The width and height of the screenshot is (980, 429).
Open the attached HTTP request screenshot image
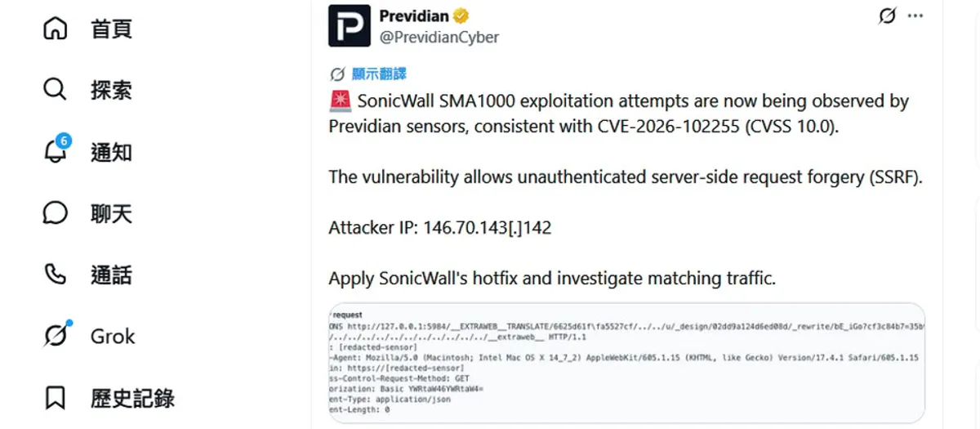(x=627, y=363)
